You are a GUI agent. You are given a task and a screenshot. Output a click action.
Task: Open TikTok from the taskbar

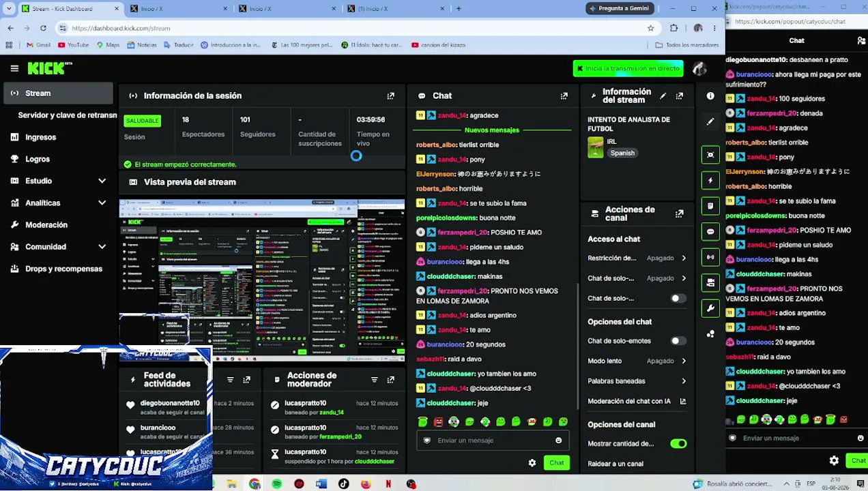click(x=343, y=484)
